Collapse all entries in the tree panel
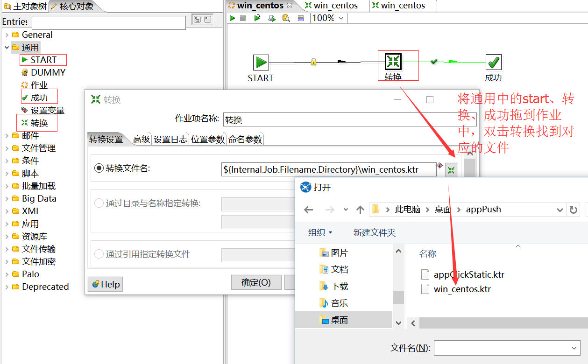588x364 pixels. (x=208, y=20)
